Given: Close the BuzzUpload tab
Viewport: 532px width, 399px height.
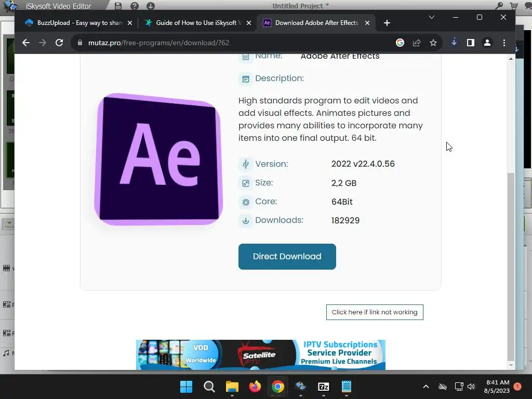Looking at the screenshot, I should [x=129, y=23].
